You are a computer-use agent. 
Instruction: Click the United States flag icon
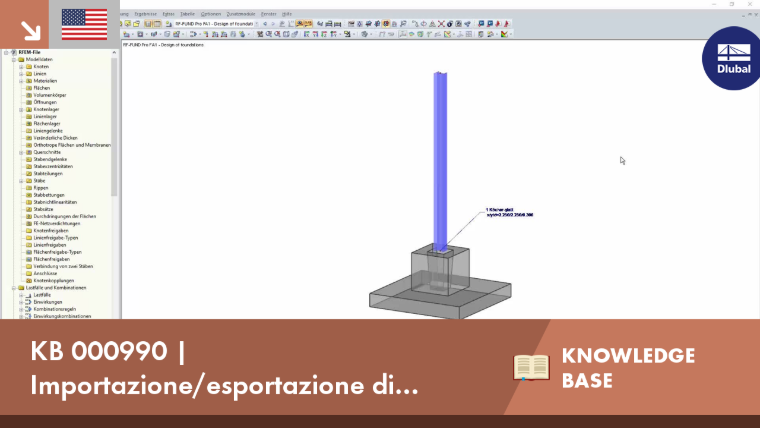tap(84, 24)
